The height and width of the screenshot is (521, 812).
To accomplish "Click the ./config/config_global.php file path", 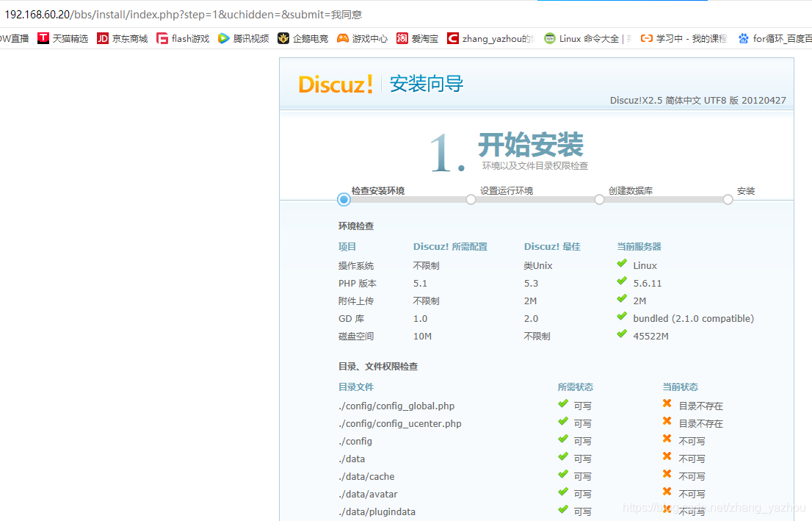I will (396, 406).
